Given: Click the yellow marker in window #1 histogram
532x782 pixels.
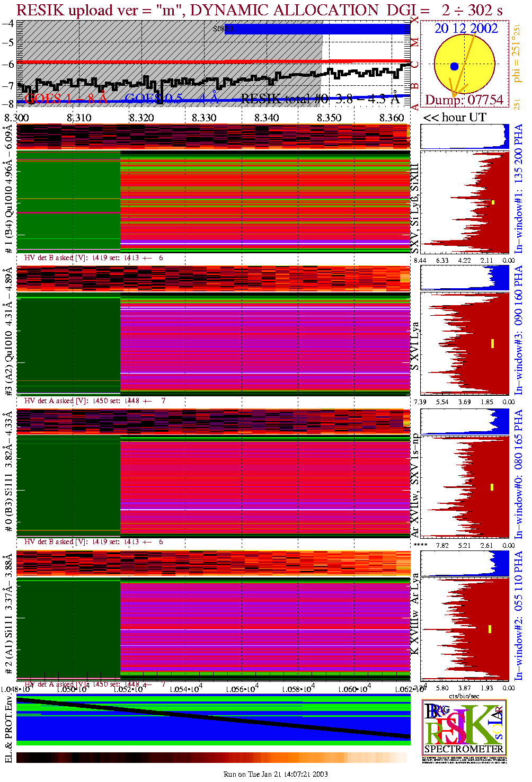Looking at the screenshot, I should 493,202.
